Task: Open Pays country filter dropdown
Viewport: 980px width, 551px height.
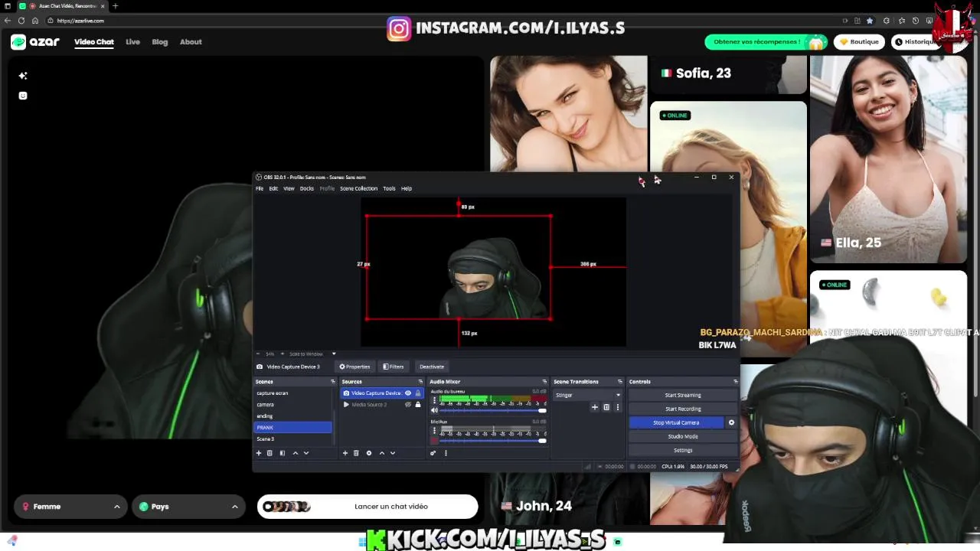Action: [x=188, y=507]
